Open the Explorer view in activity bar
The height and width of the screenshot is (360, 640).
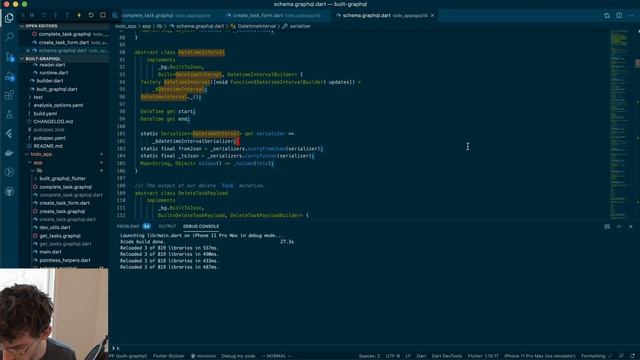pyautogui.click(x=9, y=18)
